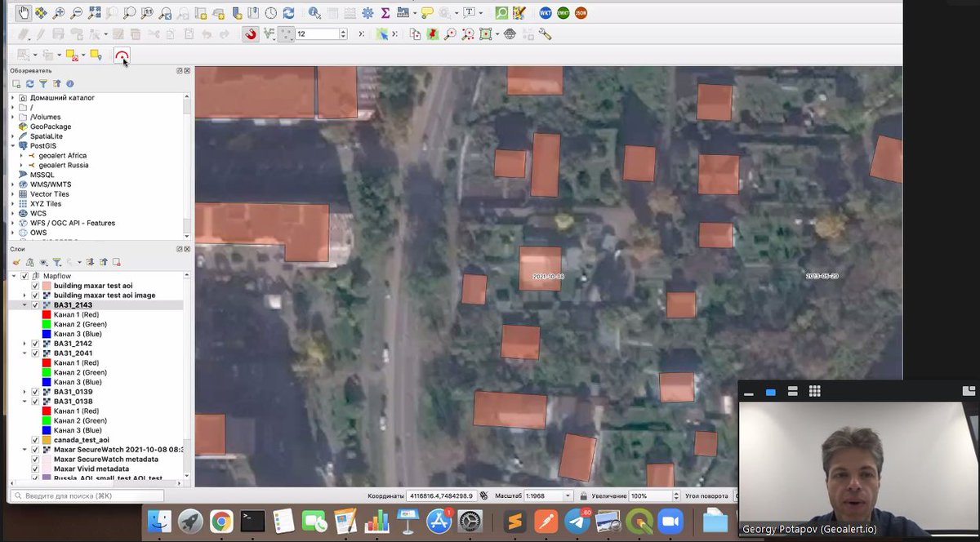Select the MSSQL Browser item
980x542 pixels.
coord(42,175)
